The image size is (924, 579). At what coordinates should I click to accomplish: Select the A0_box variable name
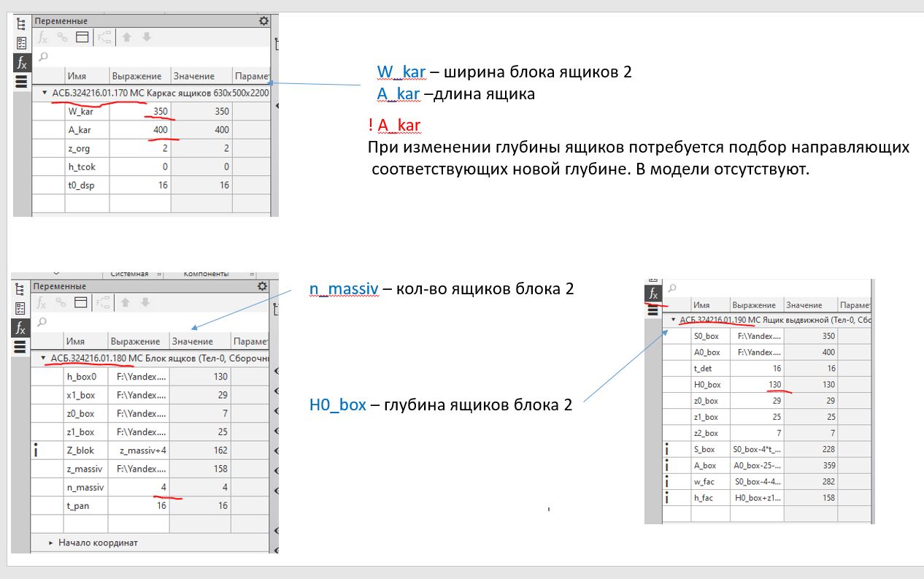[707, 353]
